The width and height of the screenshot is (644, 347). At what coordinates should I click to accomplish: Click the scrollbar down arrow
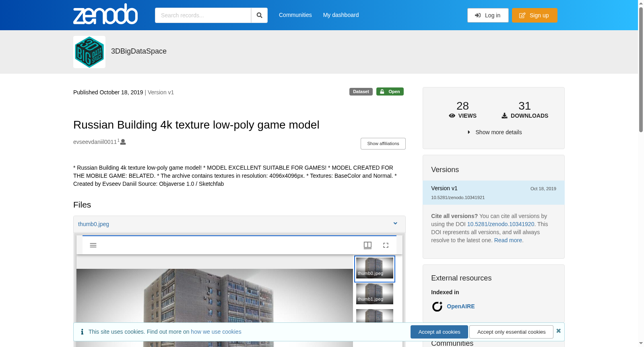641,343
